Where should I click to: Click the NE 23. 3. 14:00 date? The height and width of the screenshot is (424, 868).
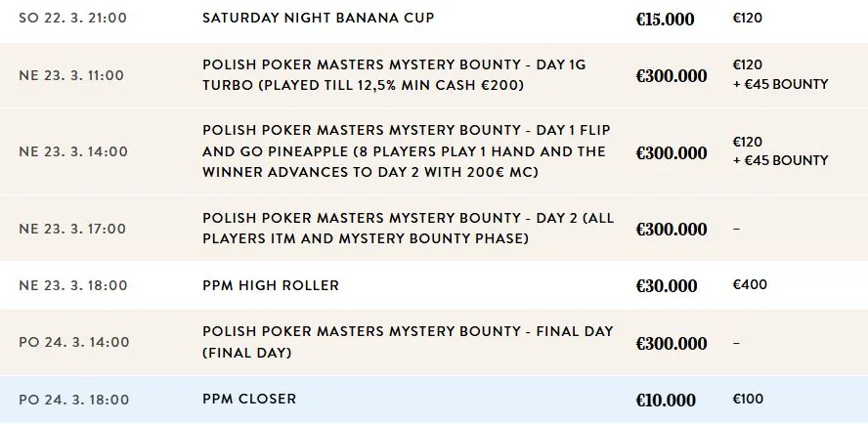[73, 151]
